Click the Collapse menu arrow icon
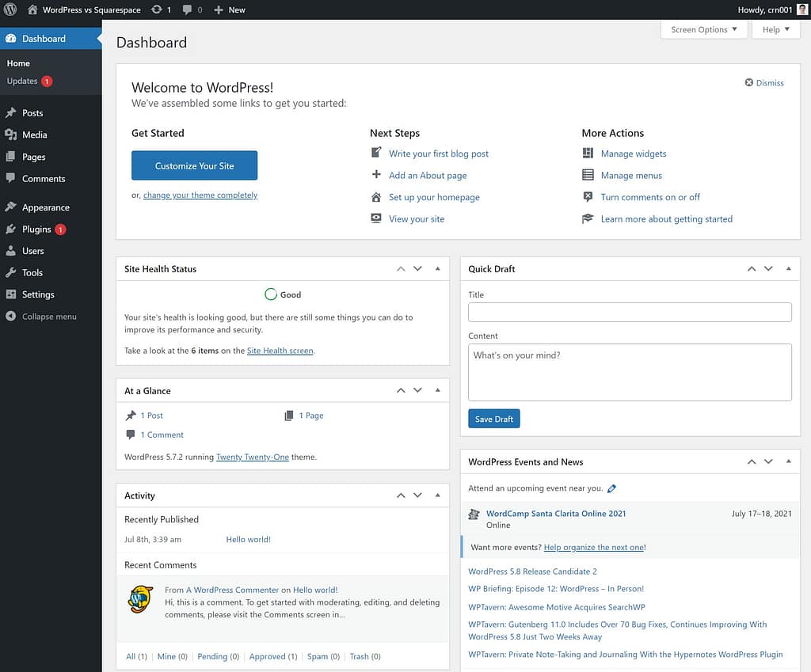 11,316
